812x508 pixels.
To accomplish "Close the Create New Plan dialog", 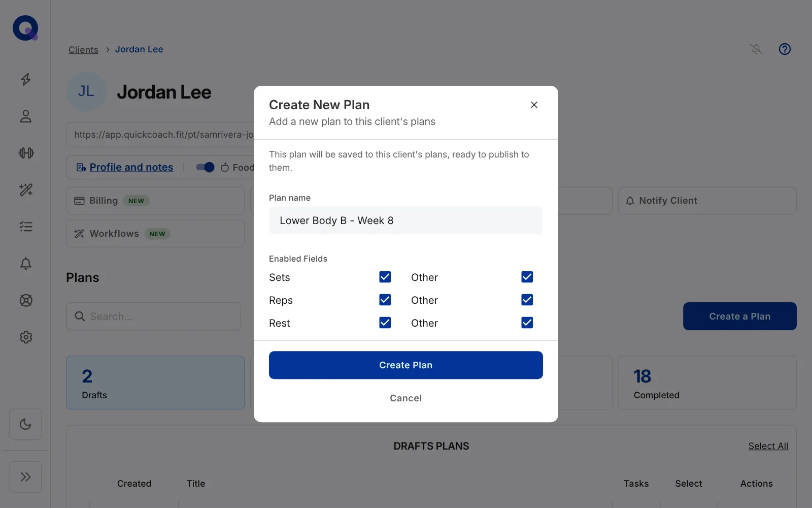I will (534, 105).
